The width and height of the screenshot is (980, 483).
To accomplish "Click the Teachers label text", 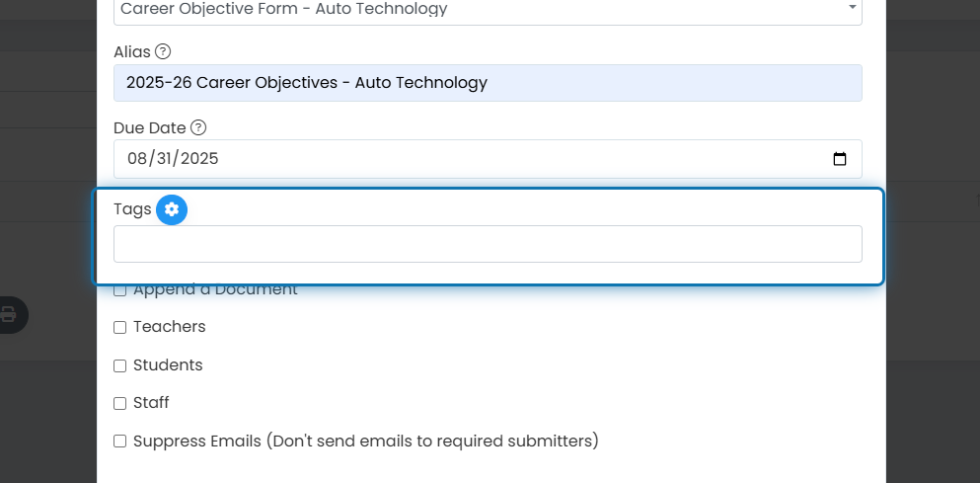I will click(x=170, y=327).
